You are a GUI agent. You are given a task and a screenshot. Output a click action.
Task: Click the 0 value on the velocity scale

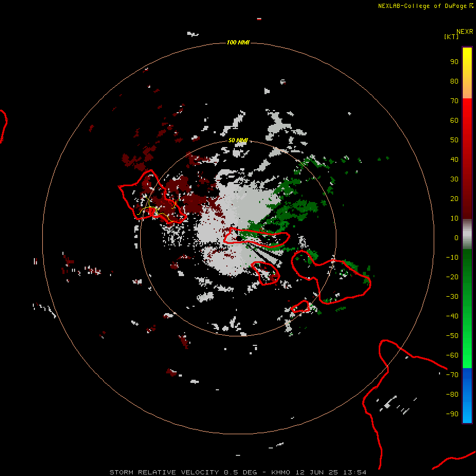tap(456, 238)
